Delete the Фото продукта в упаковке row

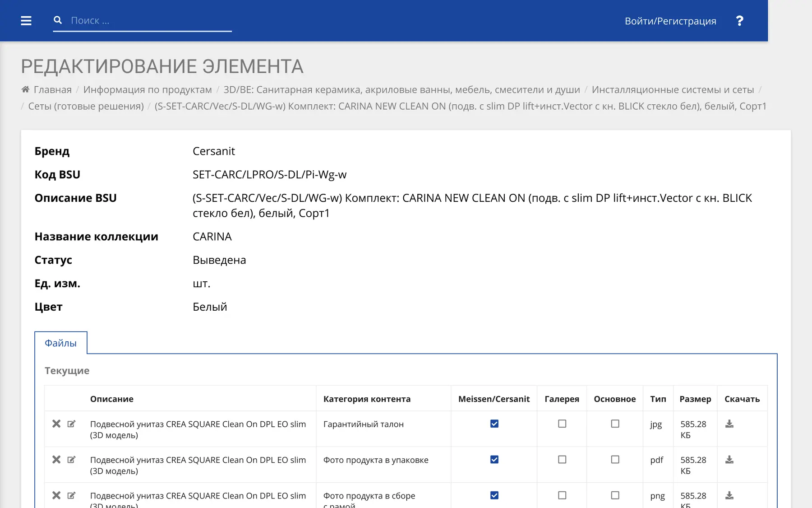pyautogui.click(x=56, y=459)
